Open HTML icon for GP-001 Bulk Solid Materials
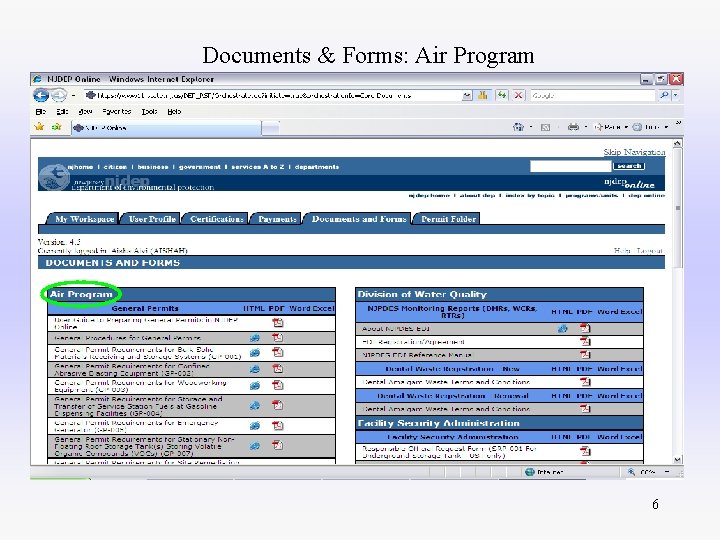 [255, 353]
